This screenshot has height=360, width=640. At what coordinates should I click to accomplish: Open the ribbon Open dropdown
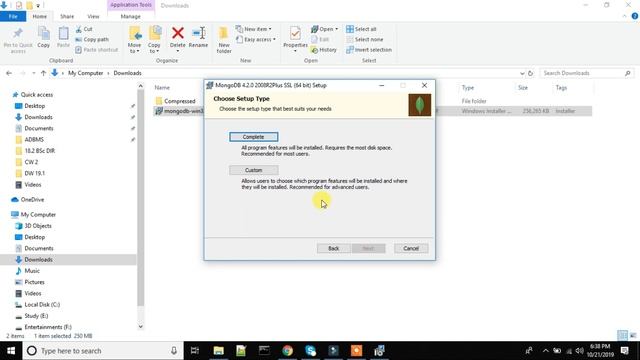324,29
